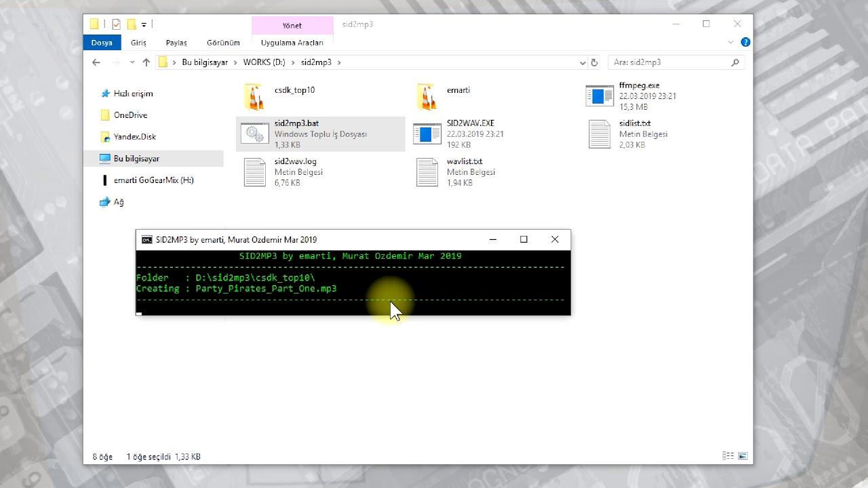Click the SID2WAV.EXE file name
Viewport: 868px width, 488px height.
point(471,123)
